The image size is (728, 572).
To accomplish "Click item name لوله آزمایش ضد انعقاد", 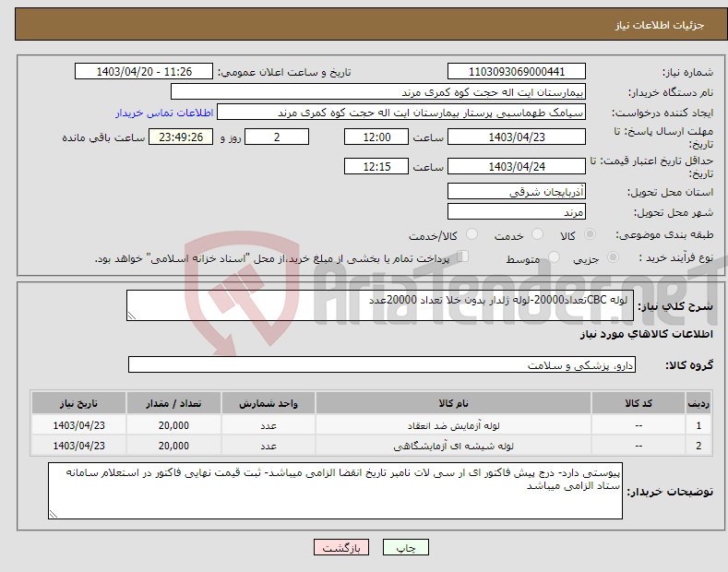I will click(x=453, y=425).
